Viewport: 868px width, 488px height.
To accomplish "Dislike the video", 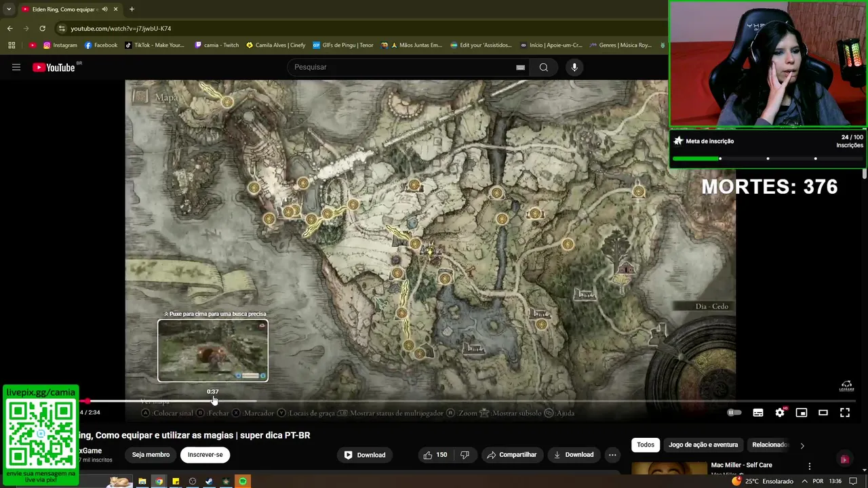I will tap(465, 455).
